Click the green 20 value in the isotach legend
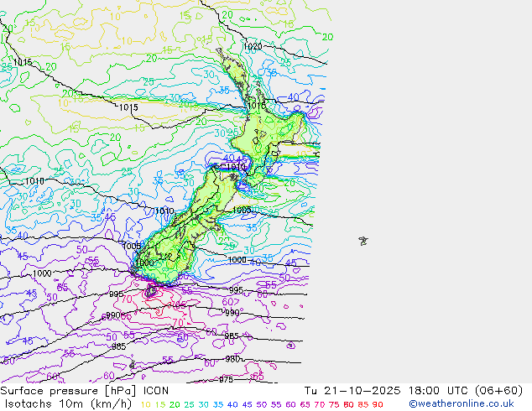This screenshot has height=411, width=532. (x=175, y=404)
